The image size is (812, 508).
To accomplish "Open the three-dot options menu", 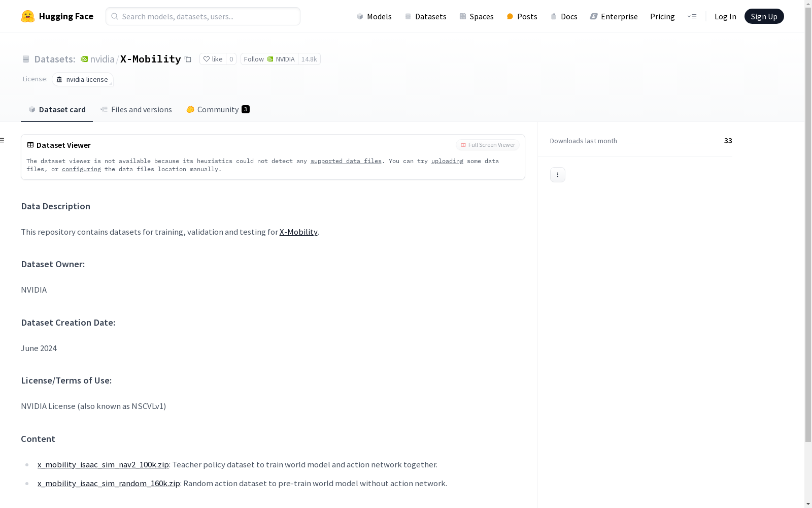I will coord(558,175).
